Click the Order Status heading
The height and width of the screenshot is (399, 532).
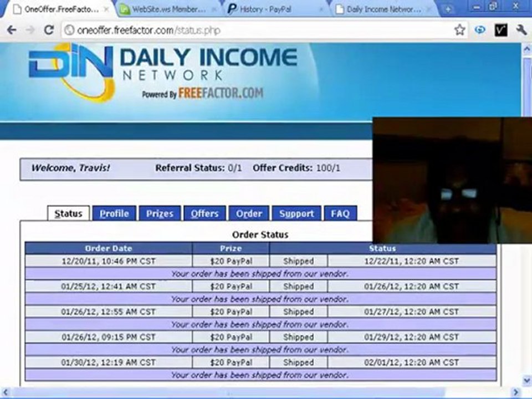coord(260,234)
